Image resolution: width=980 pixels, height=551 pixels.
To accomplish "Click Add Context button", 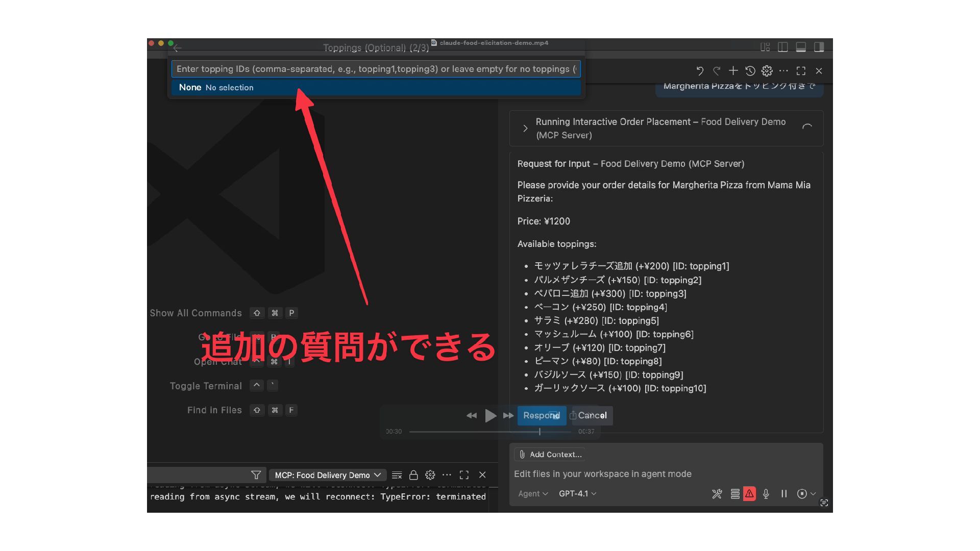I will 550,454.
